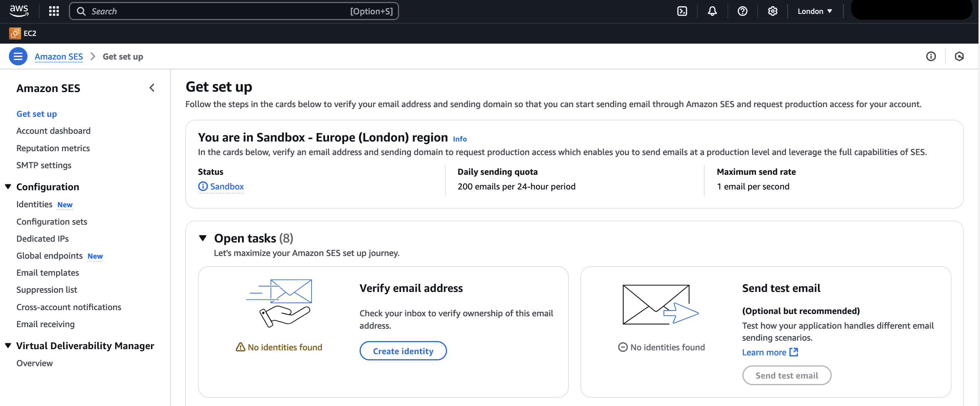The image size is (980, 406).
Task: Open the AWS home logo
Action: coord(19,11)
